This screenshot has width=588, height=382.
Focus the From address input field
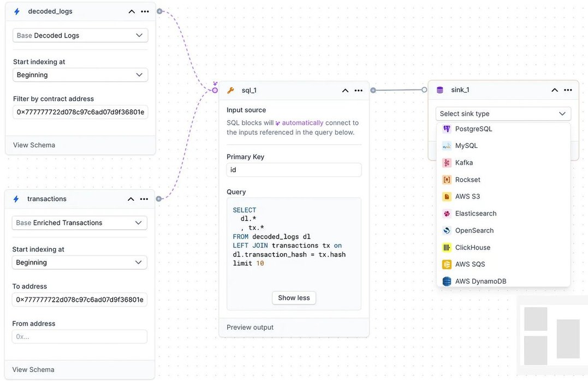click(x=80, y=337)
